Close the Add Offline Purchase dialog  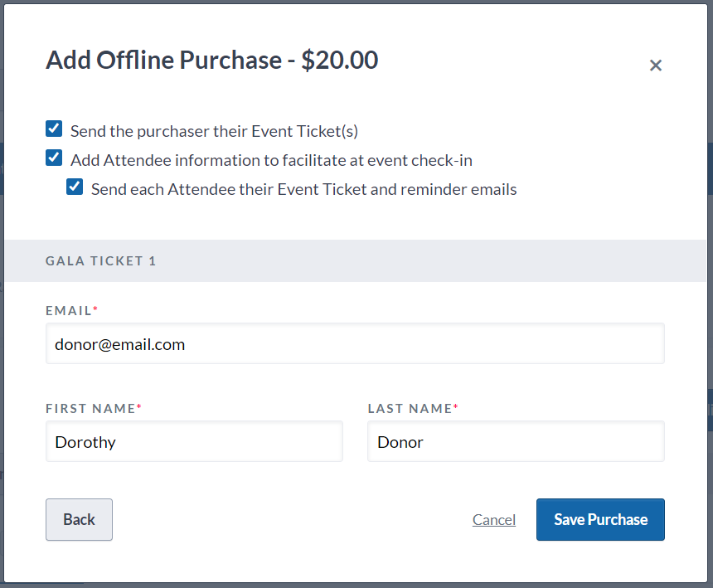click(x=656, y=66)
